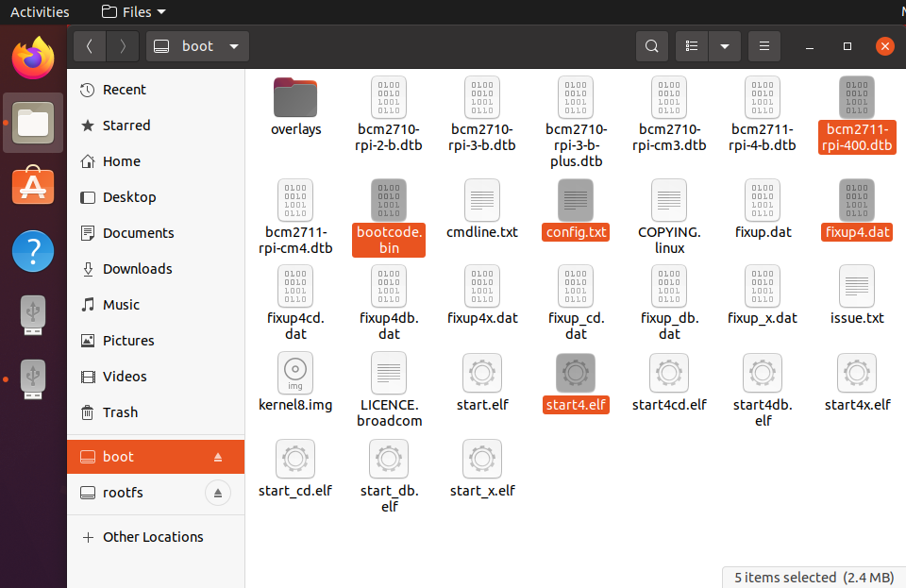Select the fixup_db.dat file icon
The image size is (906, 588).
669,286
